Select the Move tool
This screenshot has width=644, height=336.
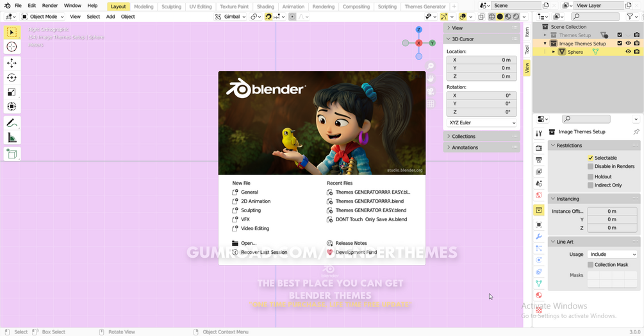[x=12, y=63]
